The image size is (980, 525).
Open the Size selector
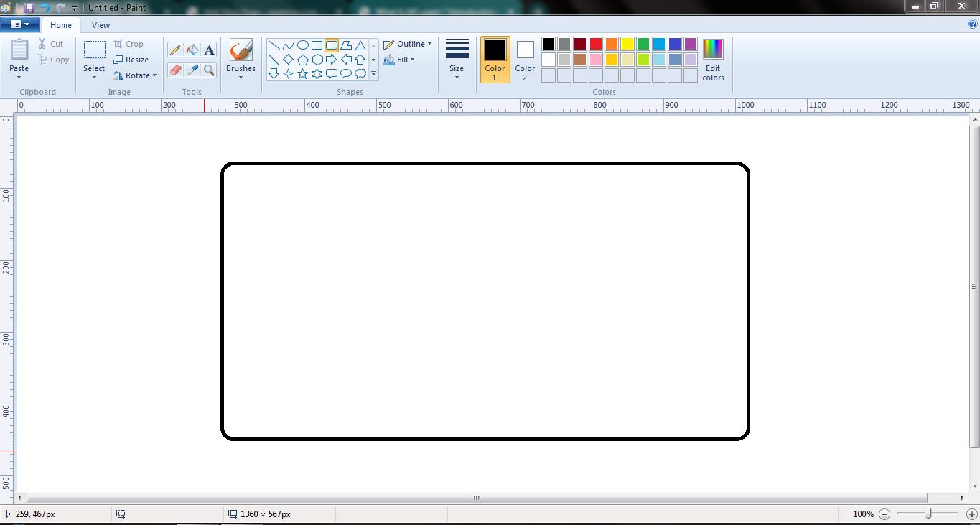[457, 59]
